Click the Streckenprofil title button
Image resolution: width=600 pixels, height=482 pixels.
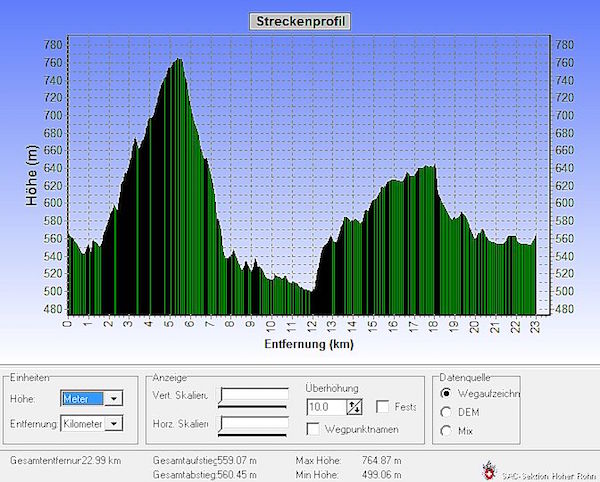300,21
